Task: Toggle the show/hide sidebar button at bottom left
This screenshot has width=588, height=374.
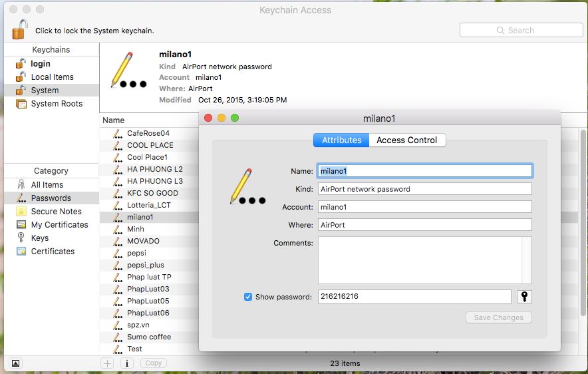Action: pos(15,363)
